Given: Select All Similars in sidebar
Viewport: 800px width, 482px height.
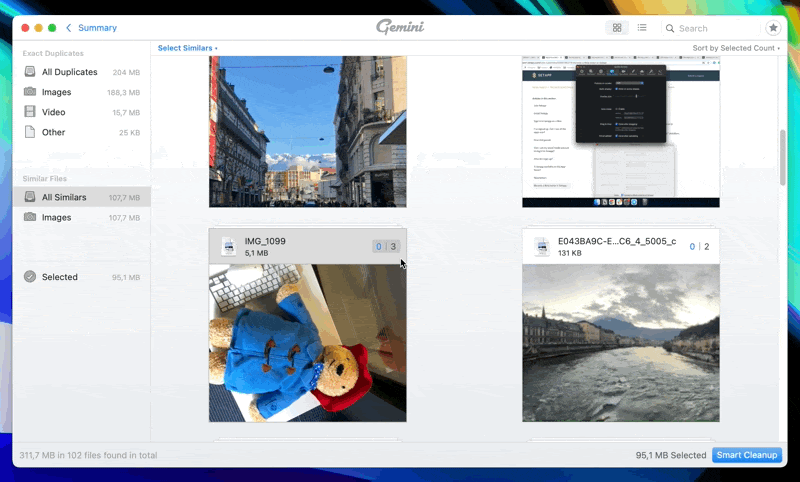Looking at the screenshot, I should tap(82, 197).
